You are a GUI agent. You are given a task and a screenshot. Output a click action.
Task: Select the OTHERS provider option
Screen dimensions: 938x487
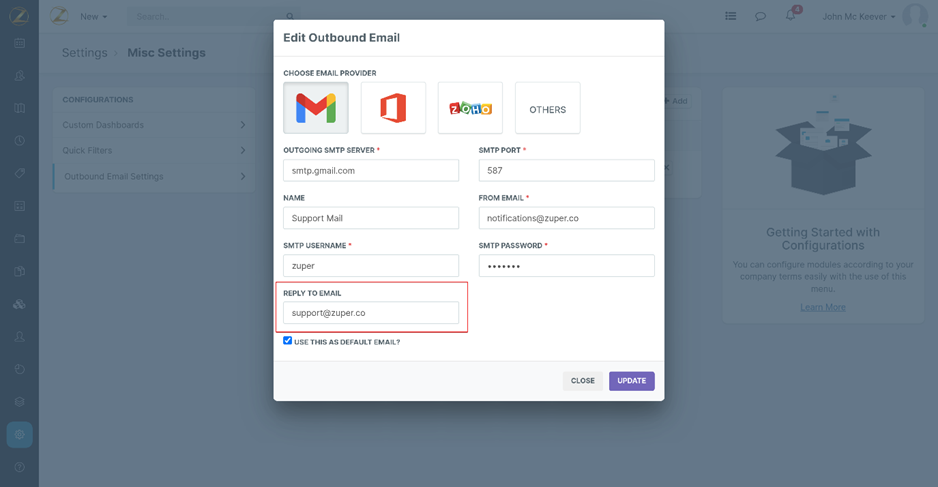[547, 109]
